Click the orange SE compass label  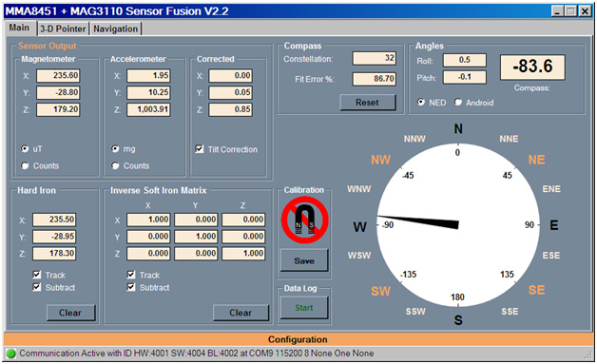[x=536, y=290]
